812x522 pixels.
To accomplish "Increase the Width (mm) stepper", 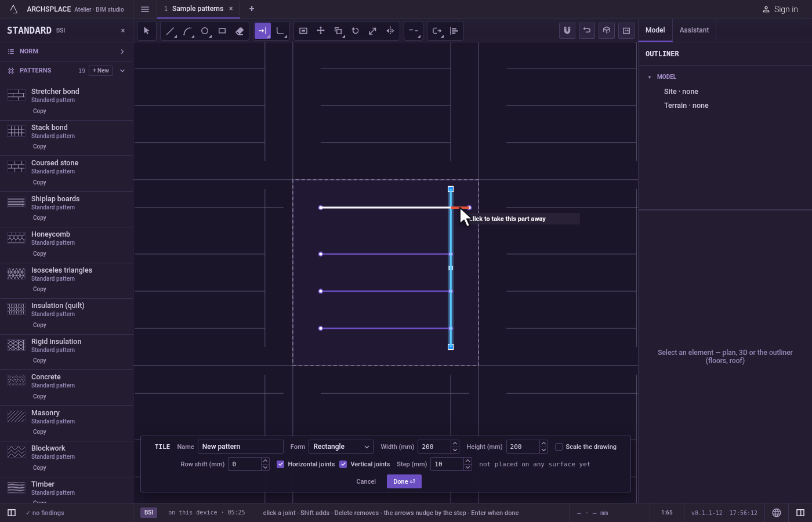I will coord(455,444).
